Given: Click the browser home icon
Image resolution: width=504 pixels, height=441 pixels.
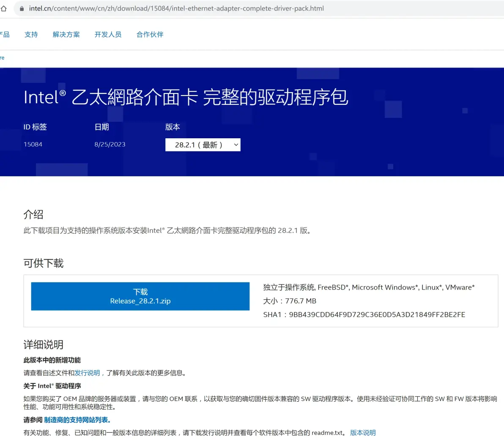Looking at the screenshot, I should (x=3, y=8).
